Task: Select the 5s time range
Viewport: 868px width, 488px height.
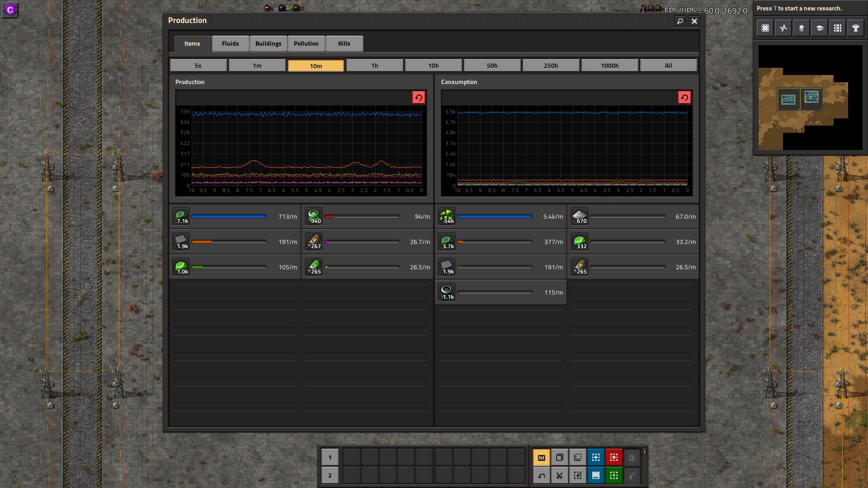Action: tap(198, 66)
